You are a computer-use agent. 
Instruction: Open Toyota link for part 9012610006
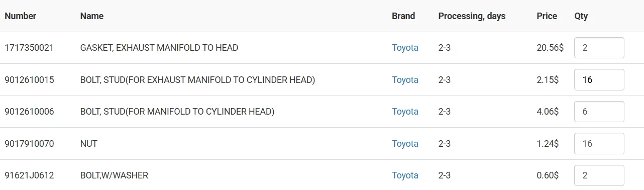[405, 112]
